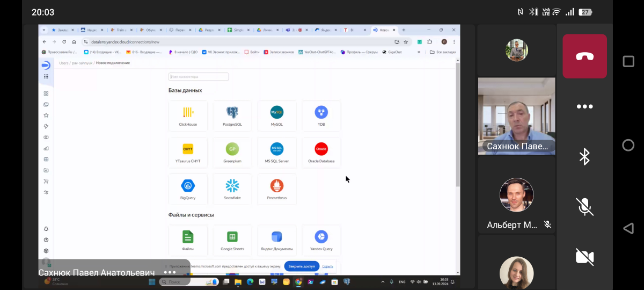This screenshot has width=644, height=290.
Task: Tap the Android back navigation triangle
Action: 628,228
